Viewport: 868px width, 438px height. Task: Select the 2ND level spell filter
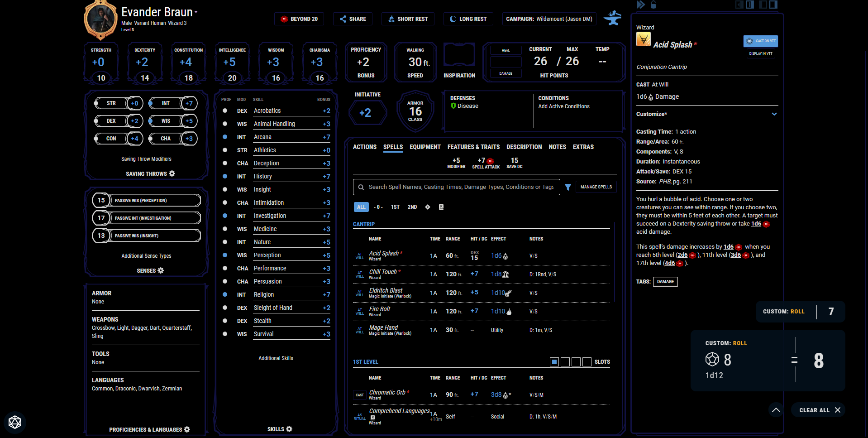coord(412,207)
